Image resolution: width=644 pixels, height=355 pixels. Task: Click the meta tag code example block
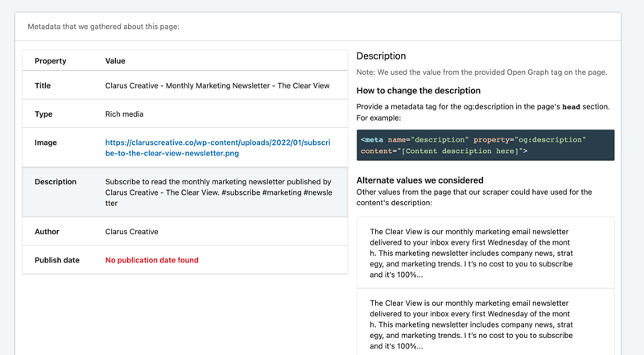[x=485, y=145]
